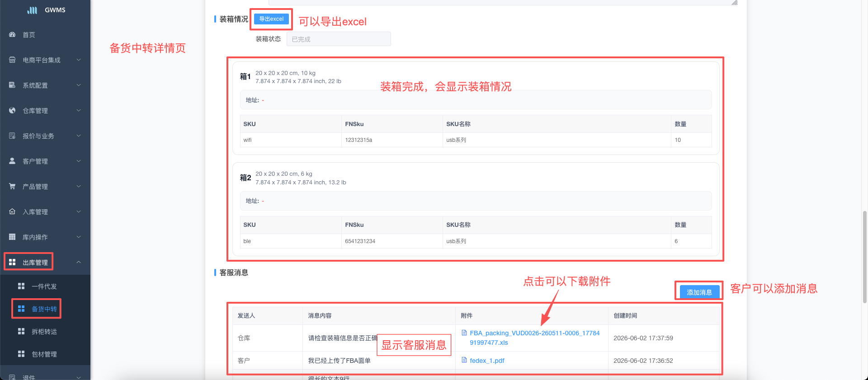Click the 2026-06-02 17:37:59 timestamp
868x380 pixels.
click(x=643, y=338)
